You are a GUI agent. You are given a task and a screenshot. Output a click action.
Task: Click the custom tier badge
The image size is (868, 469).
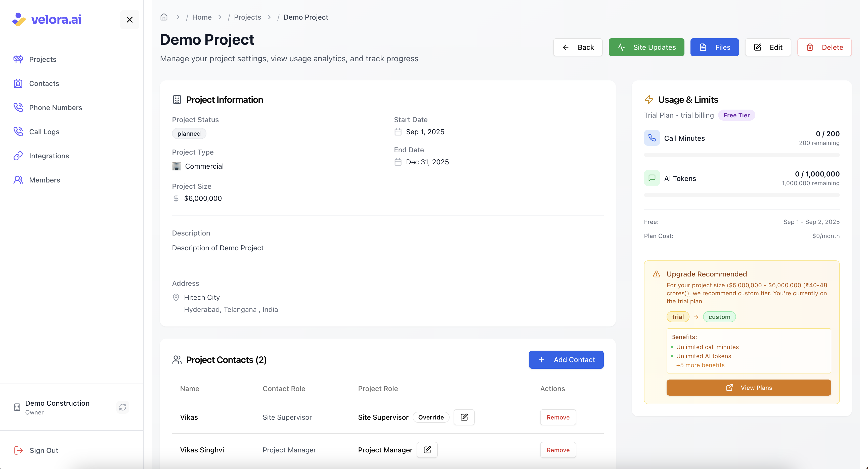[x=719, y=317]
